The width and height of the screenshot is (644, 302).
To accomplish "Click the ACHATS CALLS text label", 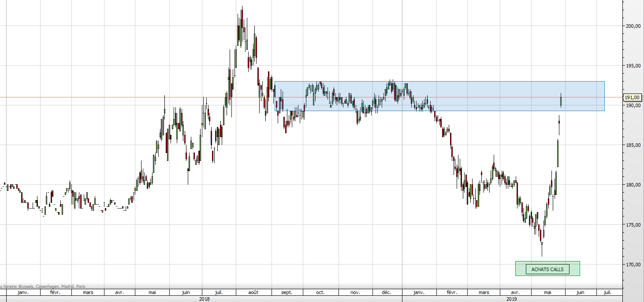I will click(x=547, y=269).
